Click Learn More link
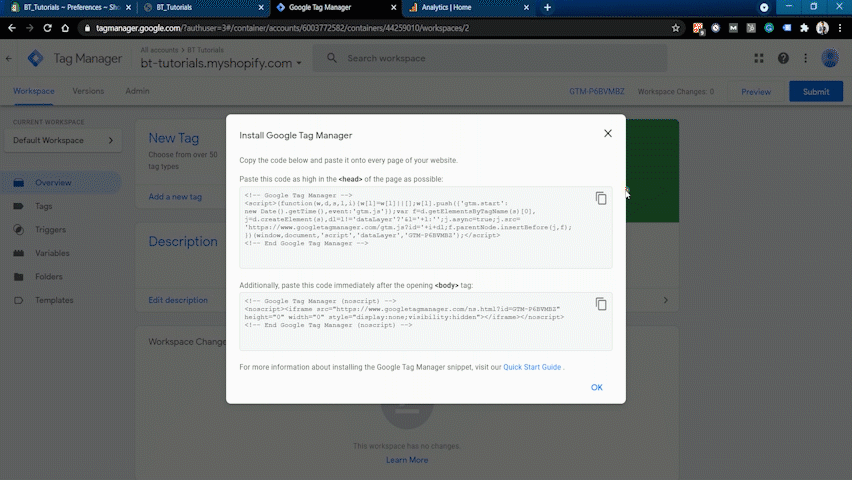Screen dimensions: 852x480 [407, 460]
